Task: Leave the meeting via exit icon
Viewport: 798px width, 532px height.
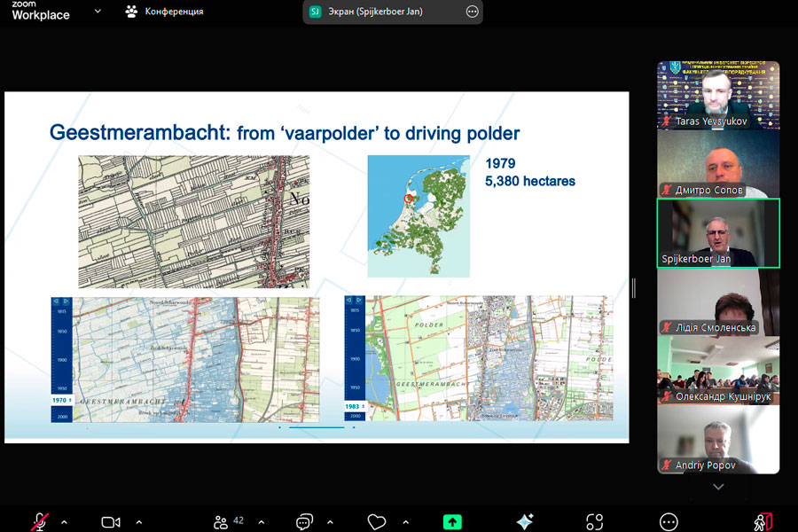Action: [x=763, y=522]
